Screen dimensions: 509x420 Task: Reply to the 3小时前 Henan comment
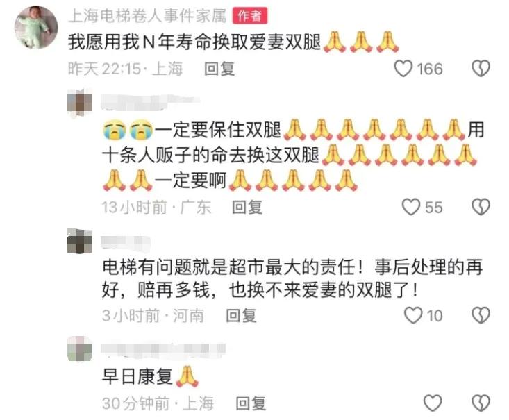coord(241,315)
